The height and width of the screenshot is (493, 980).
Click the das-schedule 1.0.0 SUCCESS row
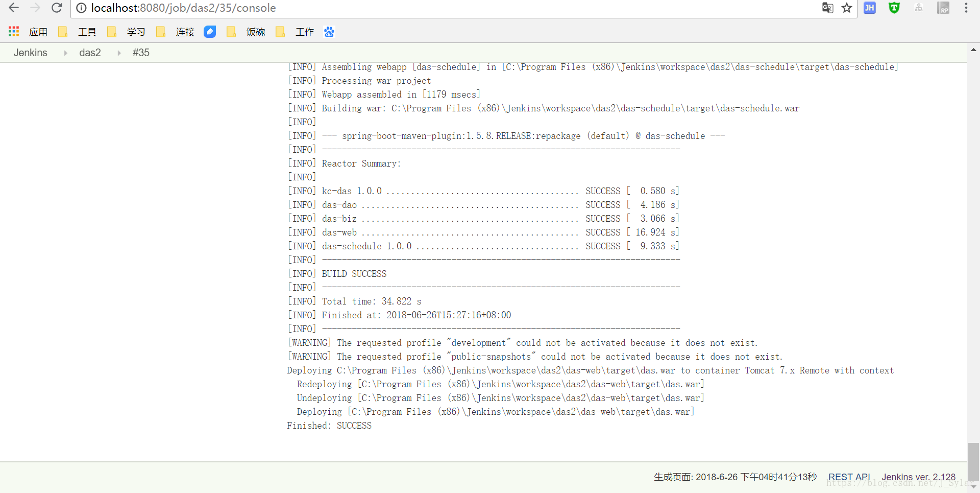(483, 246)
